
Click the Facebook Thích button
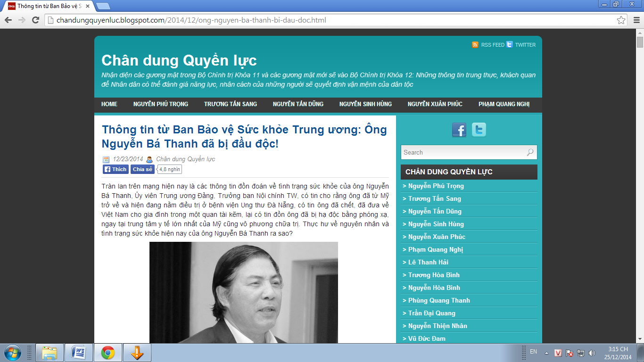116,169
